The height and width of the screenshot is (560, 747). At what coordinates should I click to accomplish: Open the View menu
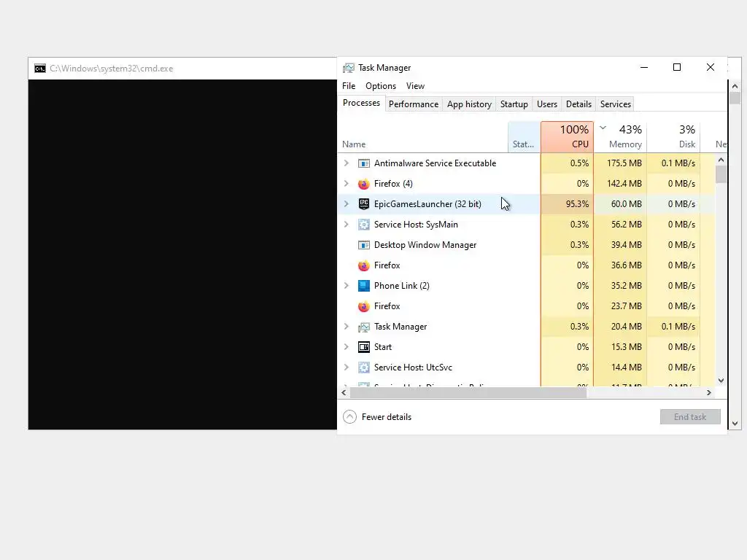pyautogui.click(x=415, y=86)
